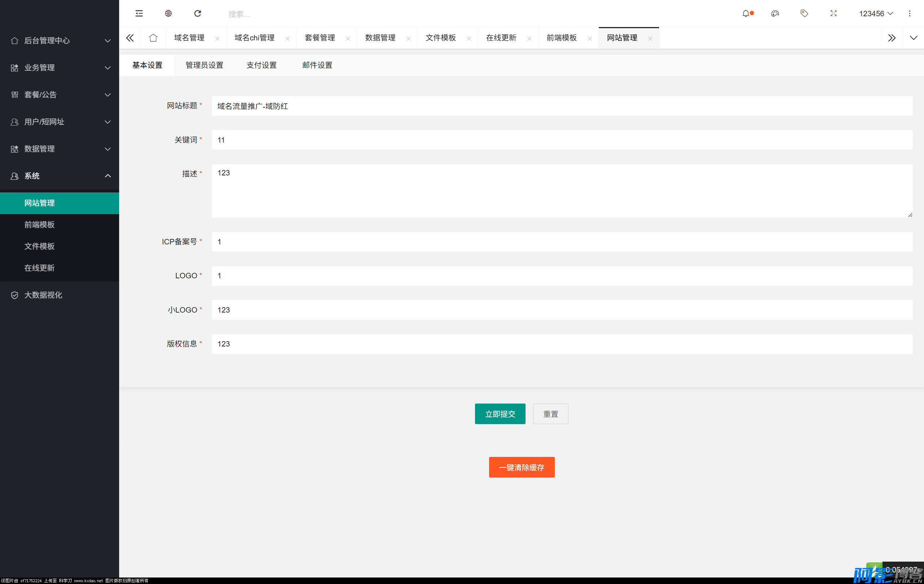This screenshot has height=584, width=924.
Task: Open website via the globe icon
Action: (x=168, y=13)
